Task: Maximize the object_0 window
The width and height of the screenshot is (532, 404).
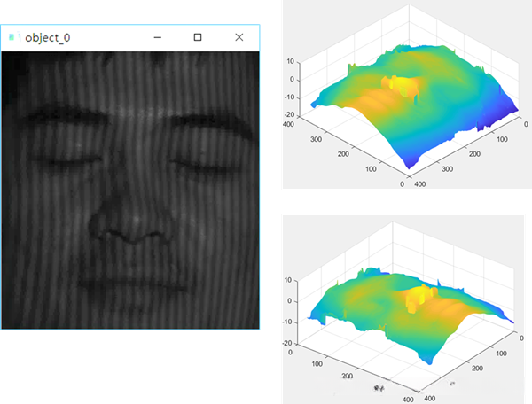Action: pyautogui.click(x=198, y=37)
